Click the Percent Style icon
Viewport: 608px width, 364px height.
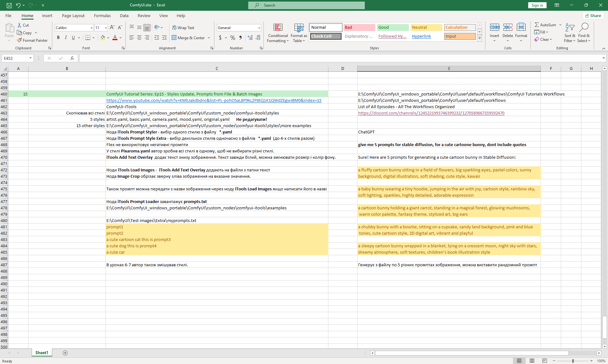click(233, 38)
